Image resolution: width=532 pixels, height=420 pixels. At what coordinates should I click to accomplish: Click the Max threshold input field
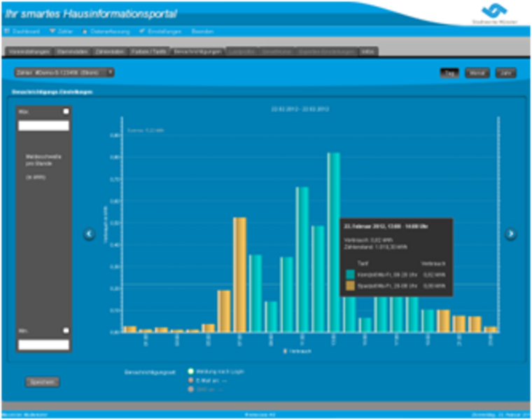coord(44,125)
